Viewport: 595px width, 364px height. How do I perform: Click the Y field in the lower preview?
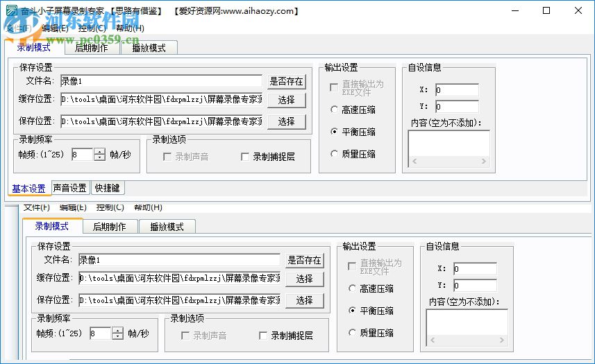(x=475, y=286)
